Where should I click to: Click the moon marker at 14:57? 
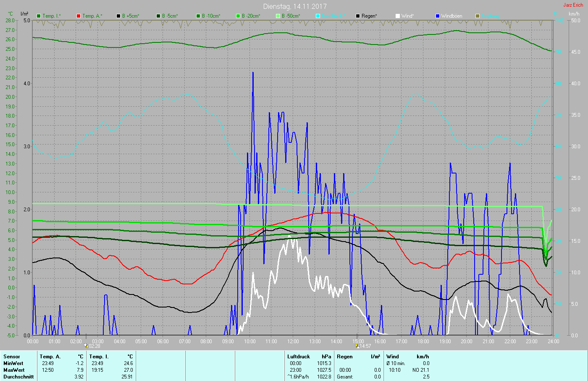[357, 346]
